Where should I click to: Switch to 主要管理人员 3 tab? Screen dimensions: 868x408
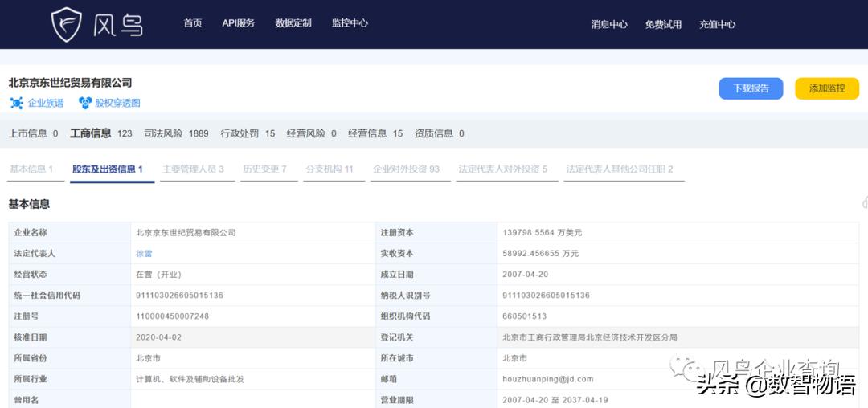(x=193, y=169)
